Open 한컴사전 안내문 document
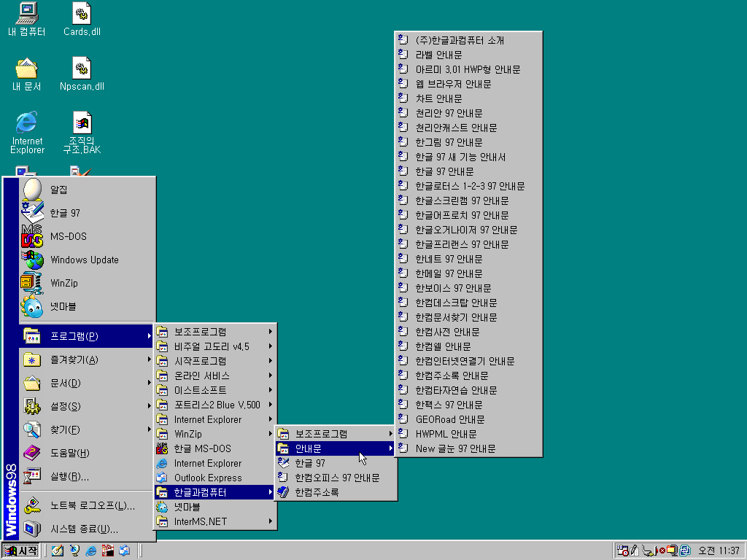The height and width of the screenshot is (560, 747). click(469, 332)
